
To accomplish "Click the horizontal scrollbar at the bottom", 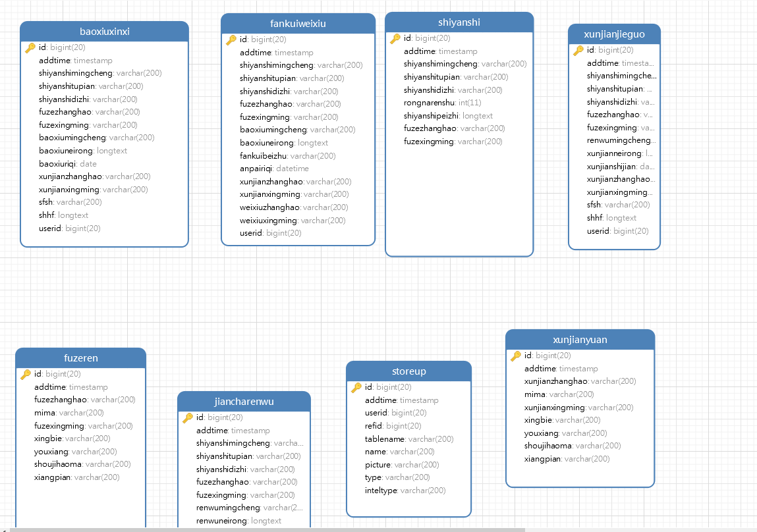I will pyautogui.click(x=267, y=529).
